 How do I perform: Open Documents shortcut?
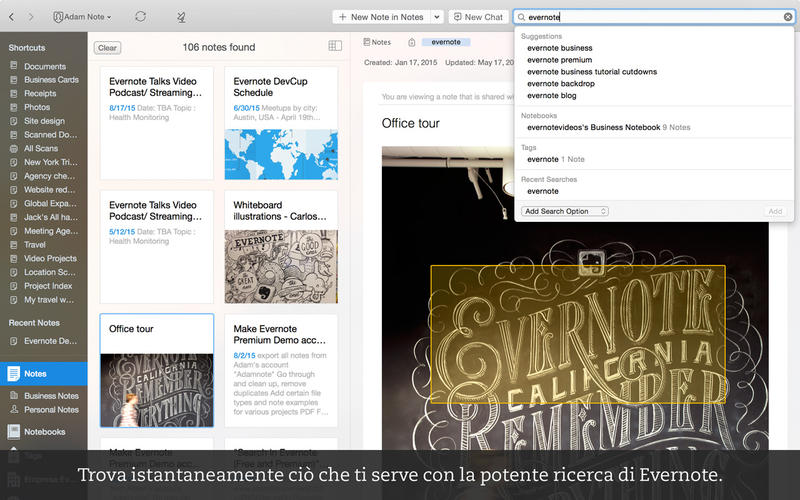(45, 66)
